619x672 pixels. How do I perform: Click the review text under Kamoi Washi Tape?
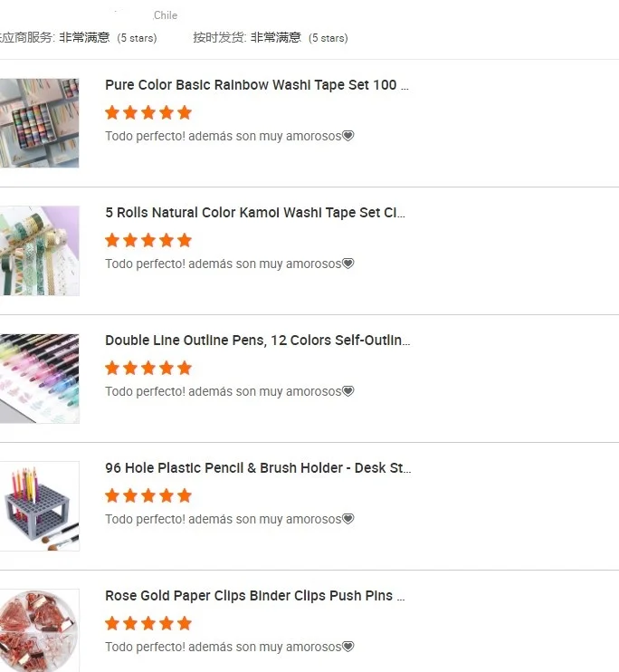(230, 264)
